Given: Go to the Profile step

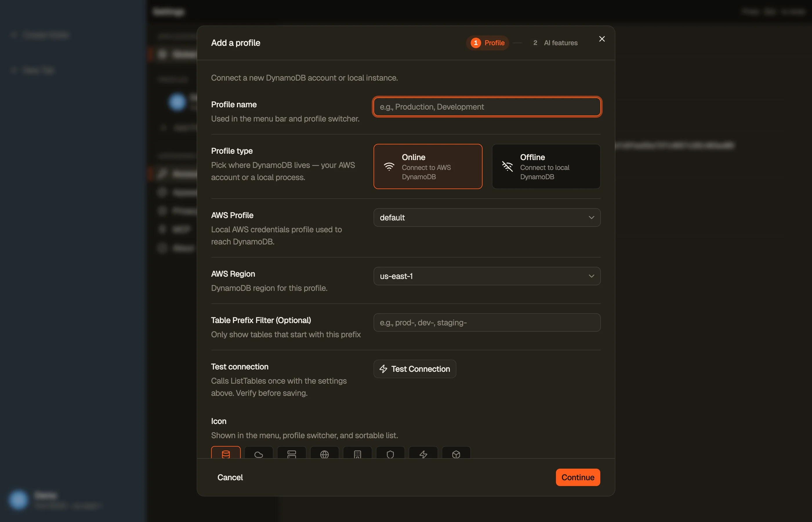Looking at the screenshot, I should click(x=487, y=43).
